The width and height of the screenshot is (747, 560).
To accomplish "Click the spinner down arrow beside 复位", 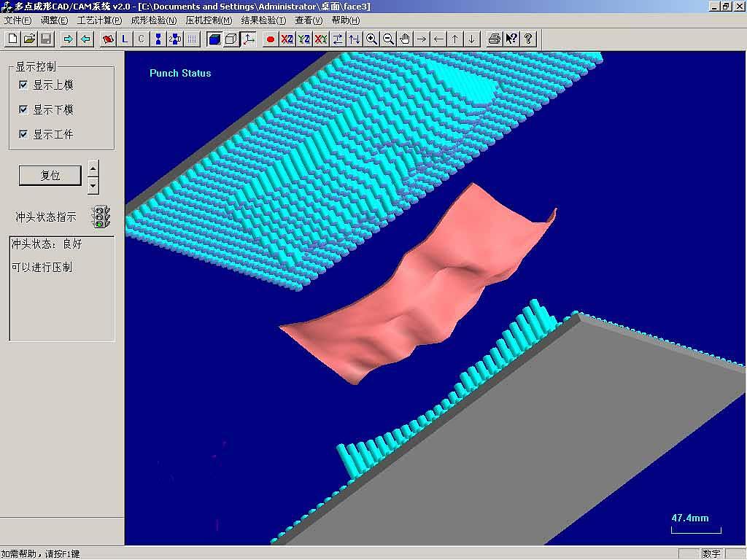I will 93,186.
